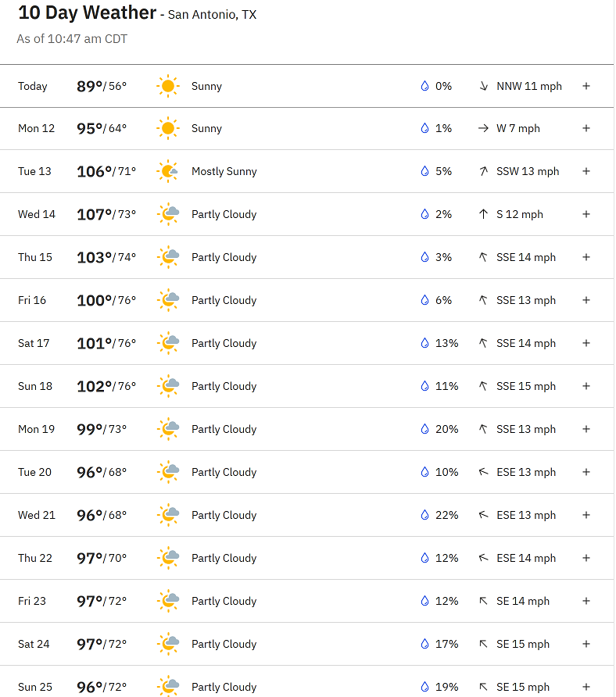Click the partly cloudy icon for Wed 14
The height and width of the screenshot is (697, 616).
pyautogui.click(x=167, y=214)
